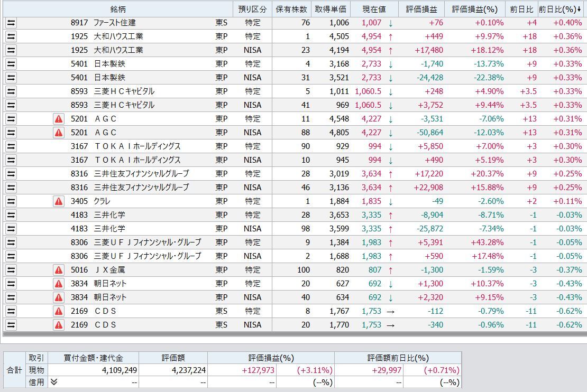Viewport: 587px width, 392px height.
Task: Click trade icon on 大和ハウス工業 NISA row
Action: click(11, 50)
